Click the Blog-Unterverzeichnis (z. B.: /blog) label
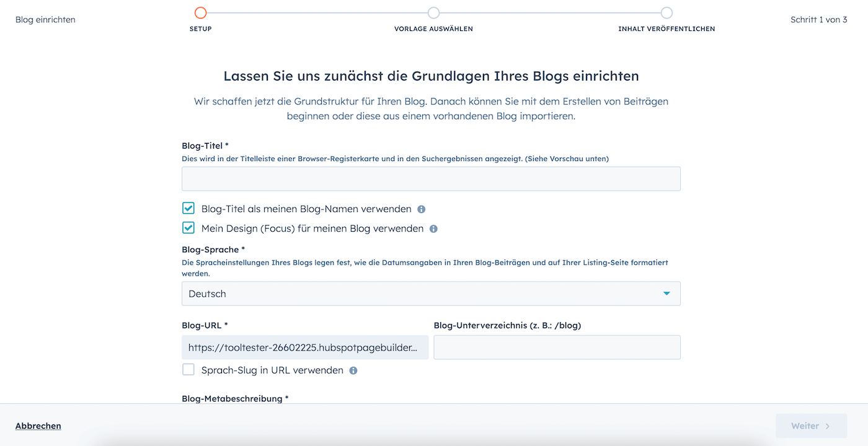The image size is (868, 446). coord(507,325)
